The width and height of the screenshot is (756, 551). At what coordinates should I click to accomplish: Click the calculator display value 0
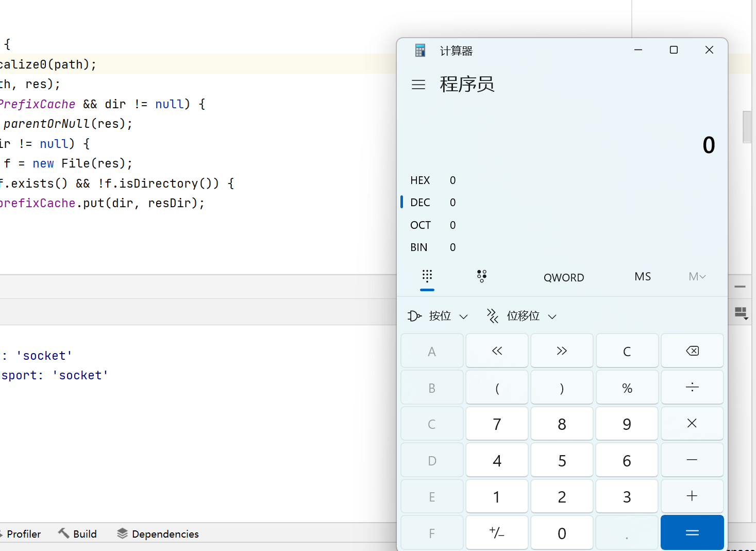coord(709,145)
